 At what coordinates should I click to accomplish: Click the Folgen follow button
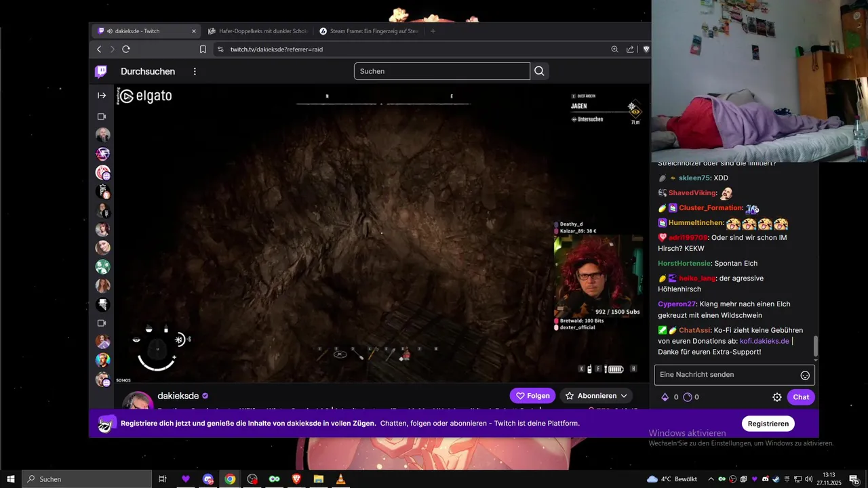532,396
